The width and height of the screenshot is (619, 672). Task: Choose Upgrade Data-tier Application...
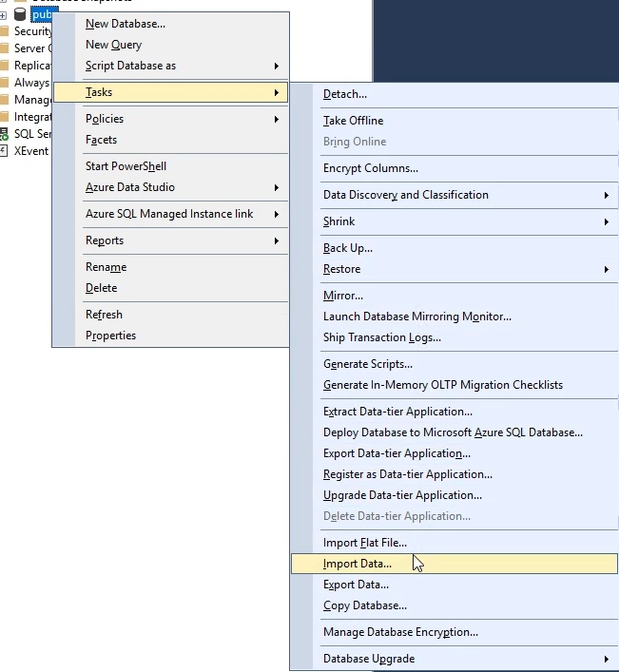coord(402,496)
